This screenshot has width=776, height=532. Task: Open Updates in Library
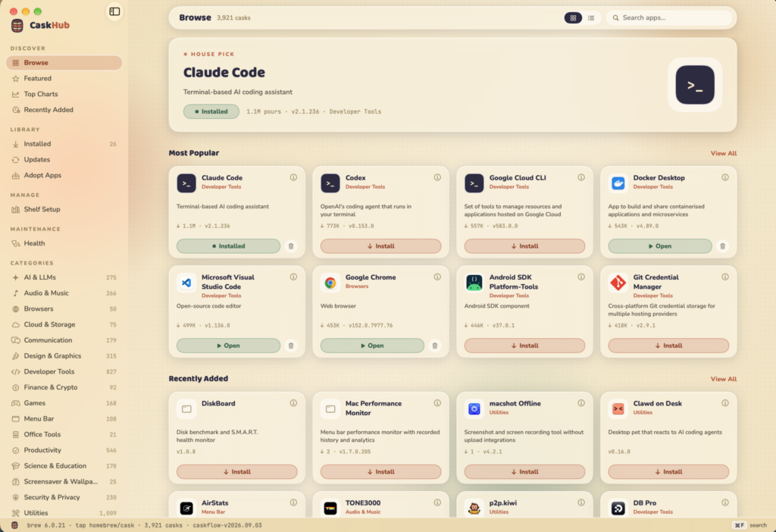point(64,160)
